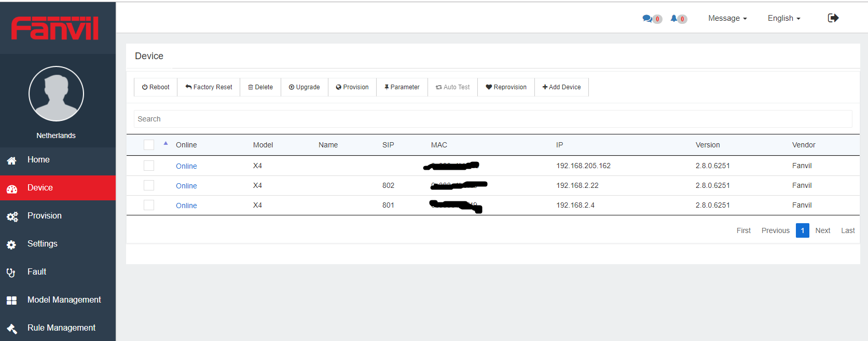Sort by the MAC column header
The image size is (868, 341).
[439, 145]
